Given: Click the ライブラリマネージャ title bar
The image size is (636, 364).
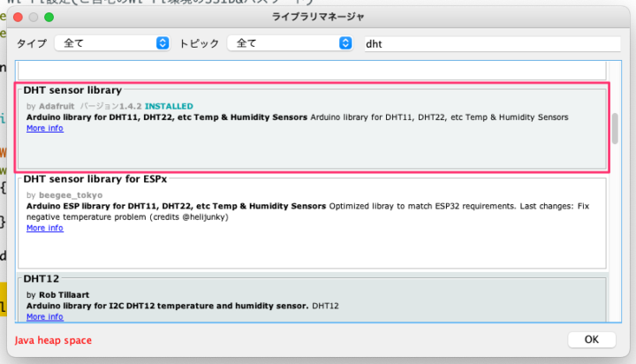Looking at the screenshot, I should [318, 17].
